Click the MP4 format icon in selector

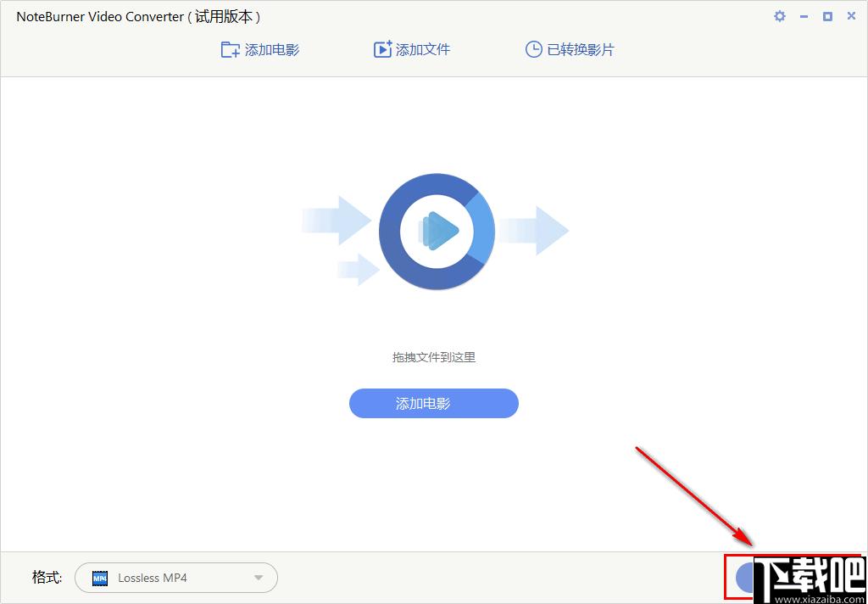tap(100, 579)
